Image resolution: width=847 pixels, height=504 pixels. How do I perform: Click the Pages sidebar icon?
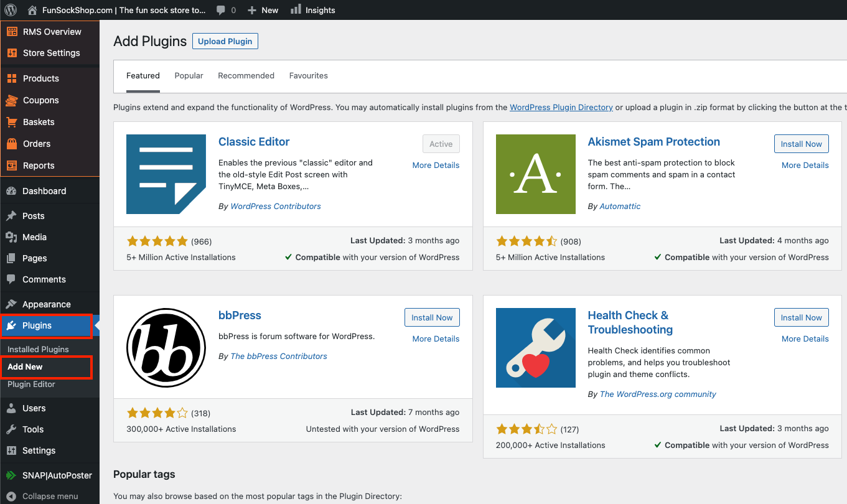[11, 258]
